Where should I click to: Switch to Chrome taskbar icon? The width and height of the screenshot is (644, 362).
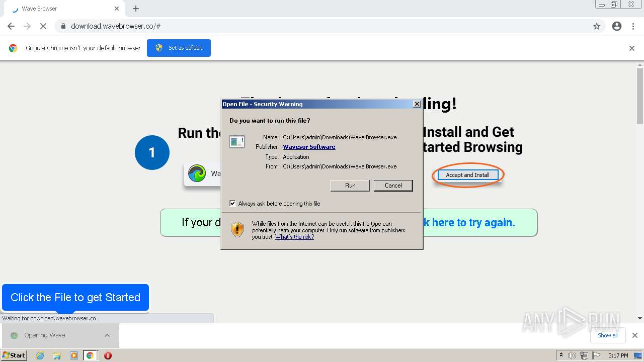coord(90,355)
